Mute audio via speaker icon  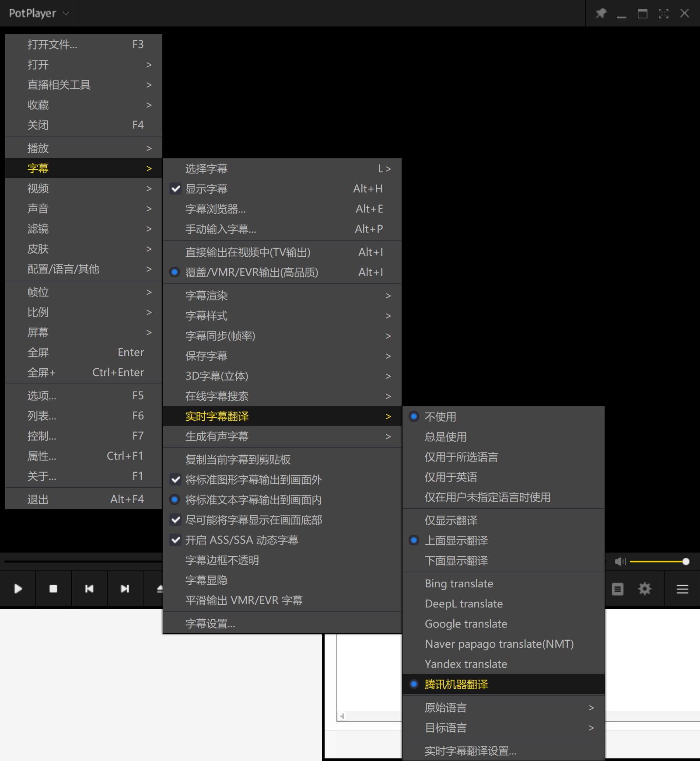620,562
